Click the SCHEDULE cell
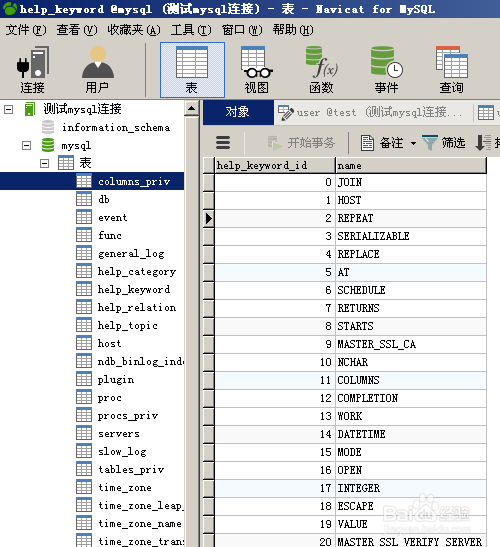 [x=411, y=290]
